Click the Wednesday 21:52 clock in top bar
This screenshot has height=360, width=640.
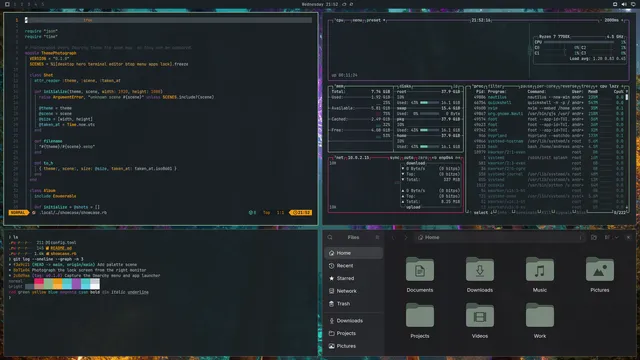320,4
